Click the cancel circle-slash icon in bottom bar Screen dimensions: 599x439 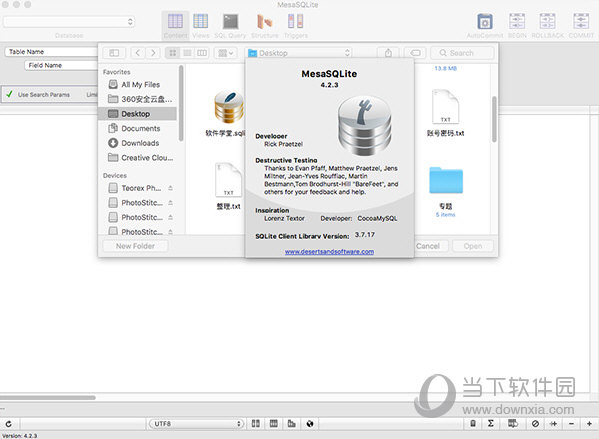click(535, 423)
